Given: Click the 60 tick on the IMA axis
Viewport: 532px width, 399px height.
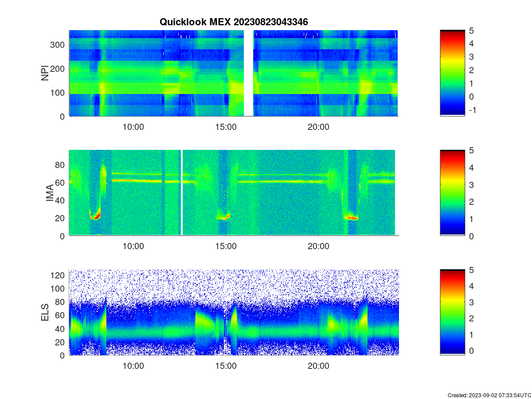Looking at the screenshot, I should tap(61, 182).
